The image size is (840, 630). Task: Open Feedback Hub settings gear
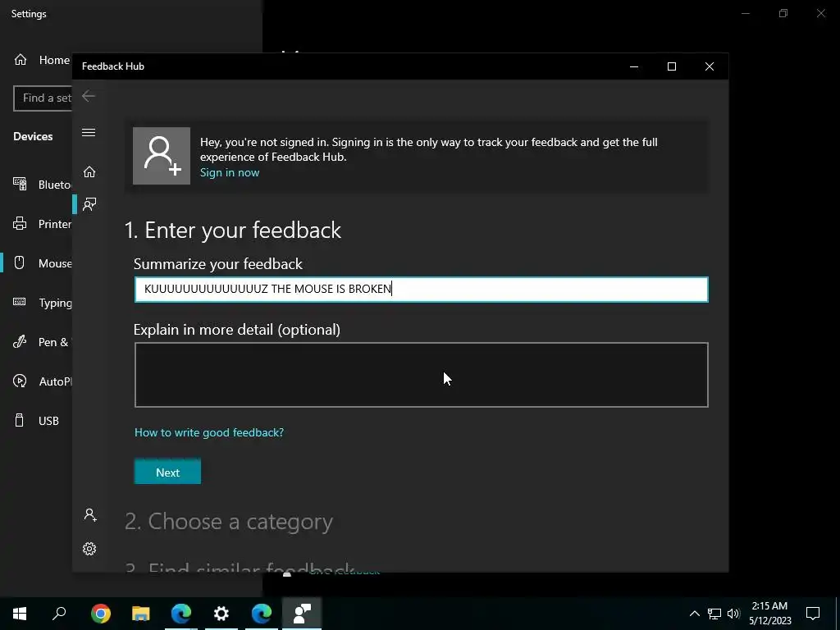[x=89, y=549]
